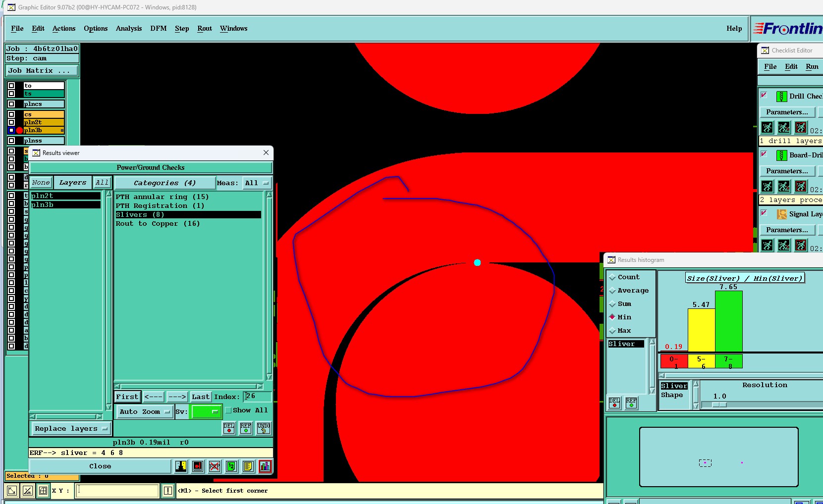Open Meas All dropdown
Viewport: 823px width, 504px height.
[x=257, y=183]
